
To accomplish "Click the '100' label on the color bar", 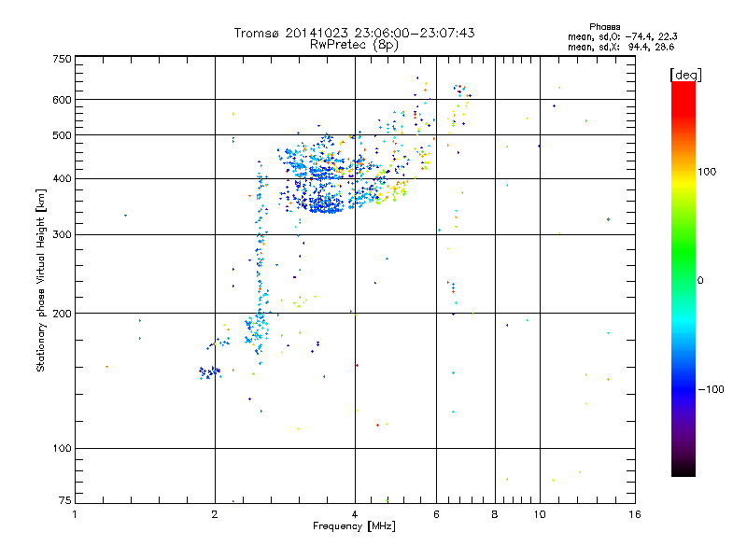I will pyautogui.click(x=707, y=172).
